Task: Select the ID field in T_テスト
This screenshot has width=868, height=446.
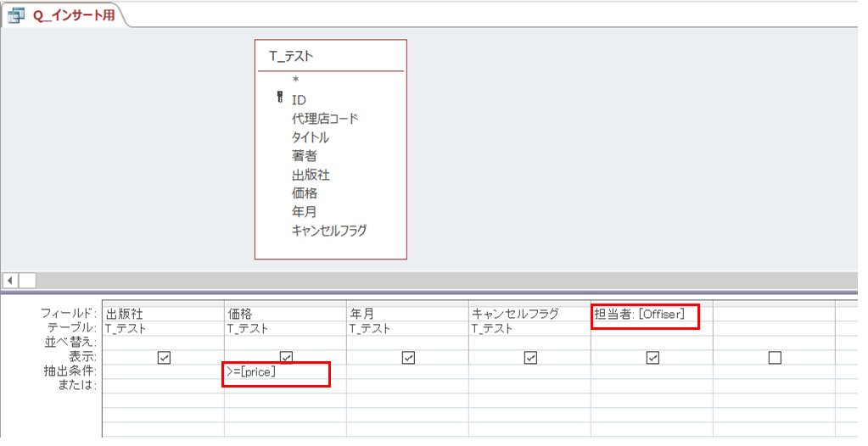Action: [x=299, y=100]
